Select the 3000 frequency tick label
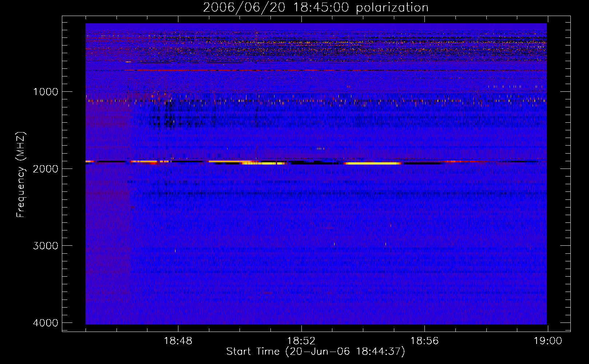Screen dimensions: 589x364 click(x=46, y=246)
